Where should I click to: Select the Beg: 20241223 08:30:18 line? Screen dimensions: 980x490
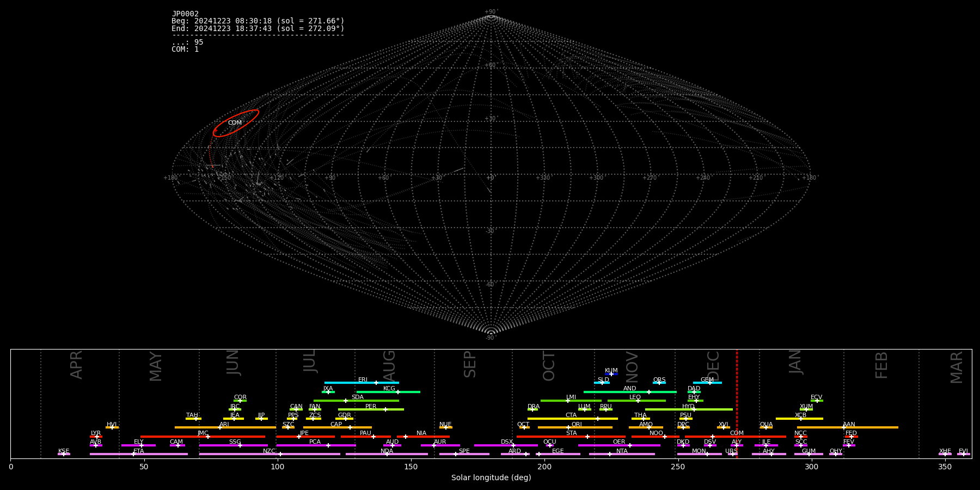click(258, 21)
